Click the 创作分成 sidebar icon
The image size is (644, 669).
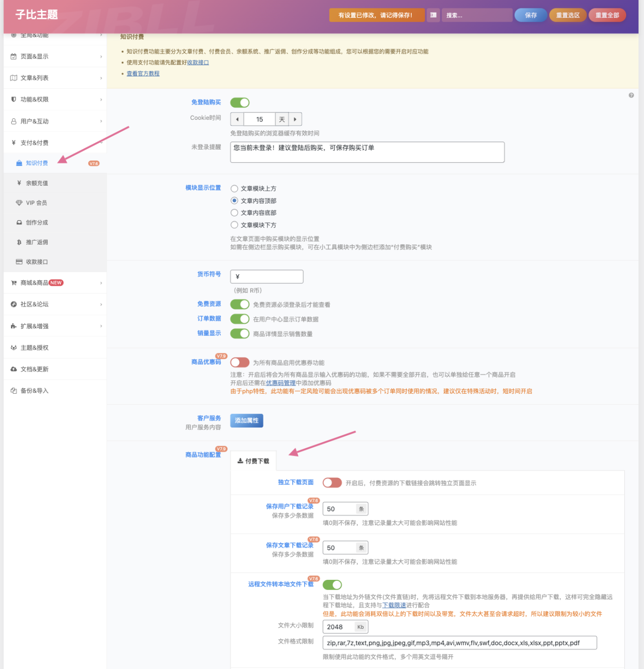[x=19, y=222]
